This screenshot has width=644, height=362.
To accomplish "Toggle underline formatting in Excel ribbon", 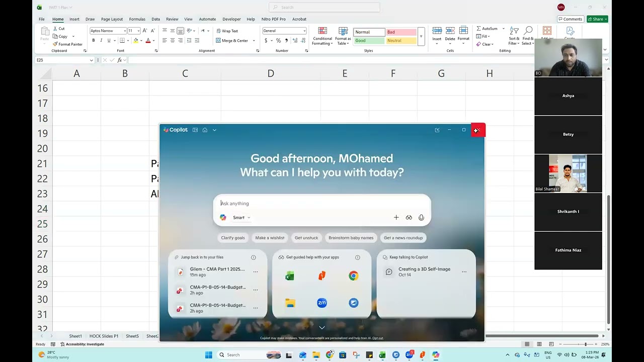I will [x=109, y=40].
